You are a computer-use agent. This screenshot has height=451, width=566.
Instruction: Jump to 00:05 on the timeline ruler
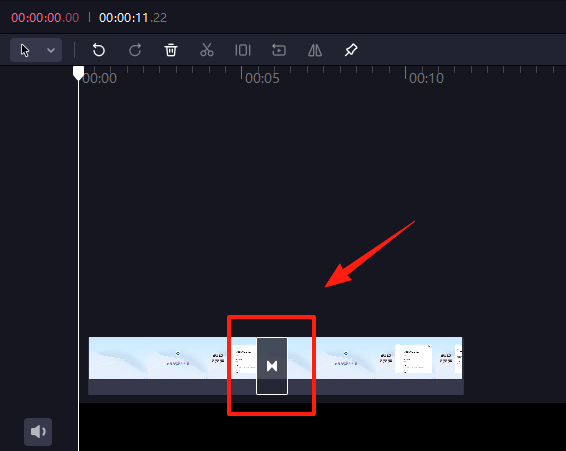(262, 78)
